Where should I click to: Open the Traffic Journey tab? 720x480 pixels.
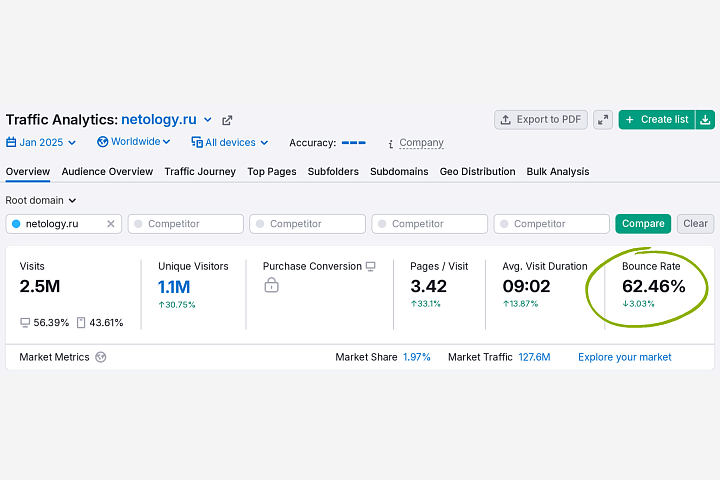coord(200,172)
